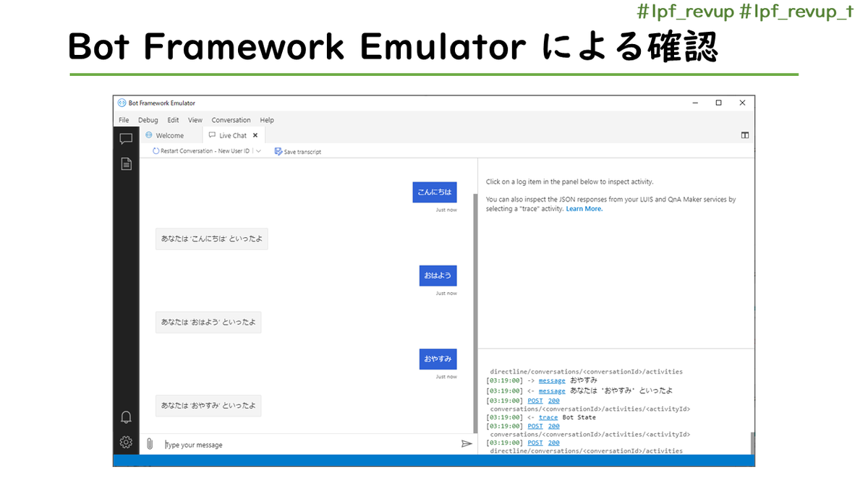Click 'Click on a log item' inspector hint text
Screen dimensions: 868x488
pyautogui.click(x=569, y=182)
